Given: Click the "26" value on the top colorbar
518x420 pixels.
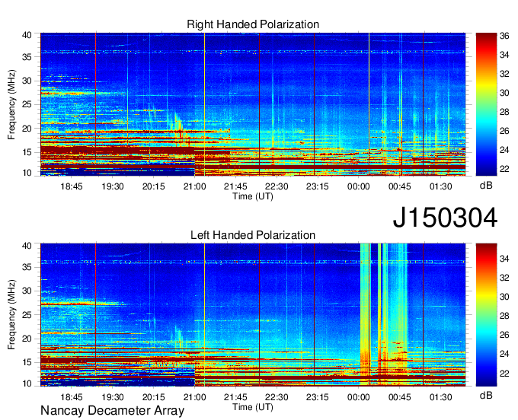Looking at the screenshot, I should click(504, 131).
